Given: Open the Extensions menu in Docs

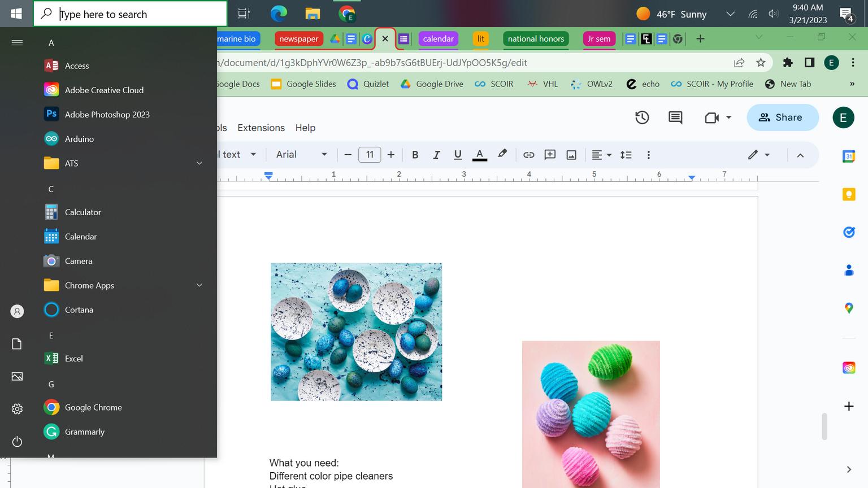Looking at the screenshot, I should 261,128.
